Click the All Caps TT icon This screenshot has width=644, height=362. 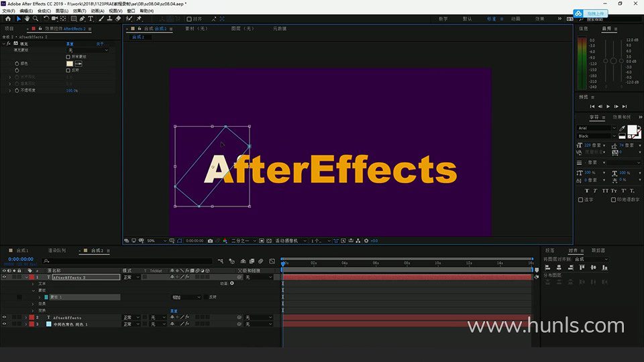[x=605, y=191]
